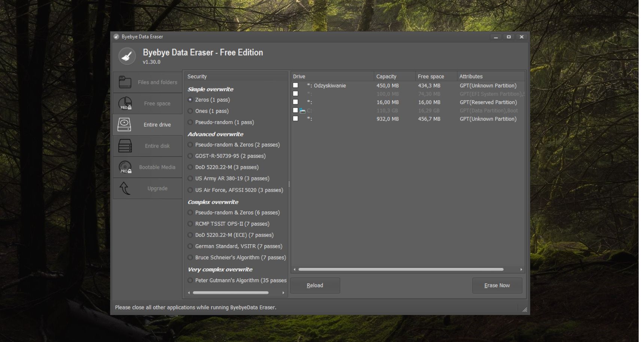The width and height of the screenshot is (644, 342).
Task: Click the Security panel scroll left arrow
Action: (189, 293)
